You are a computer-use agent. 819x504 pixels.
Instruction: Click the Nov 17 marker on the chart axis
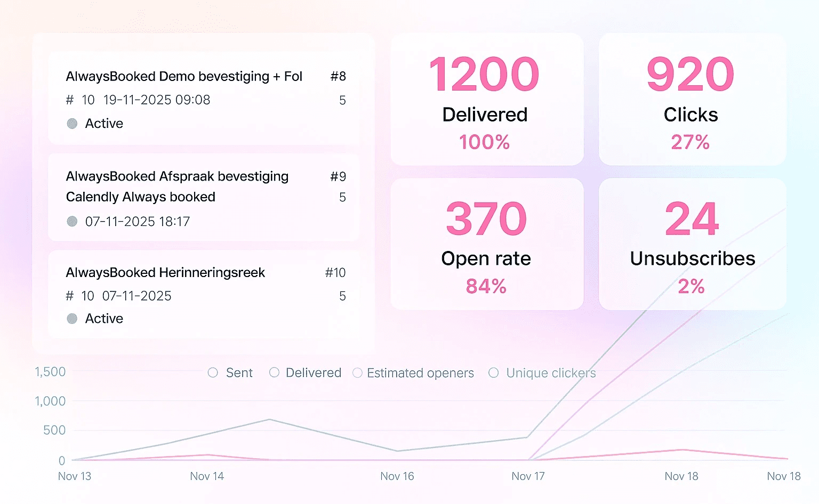(527, 476)
